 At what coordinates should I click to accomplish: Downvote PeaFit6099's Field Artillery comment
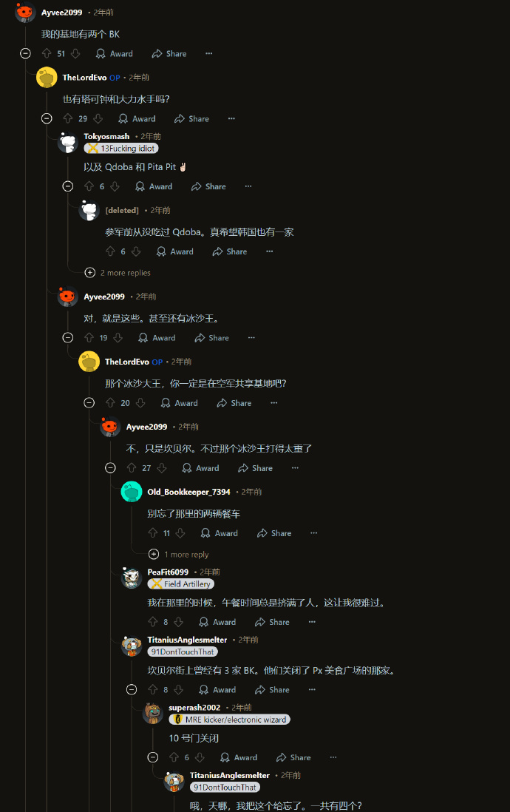tap(179, 622)
